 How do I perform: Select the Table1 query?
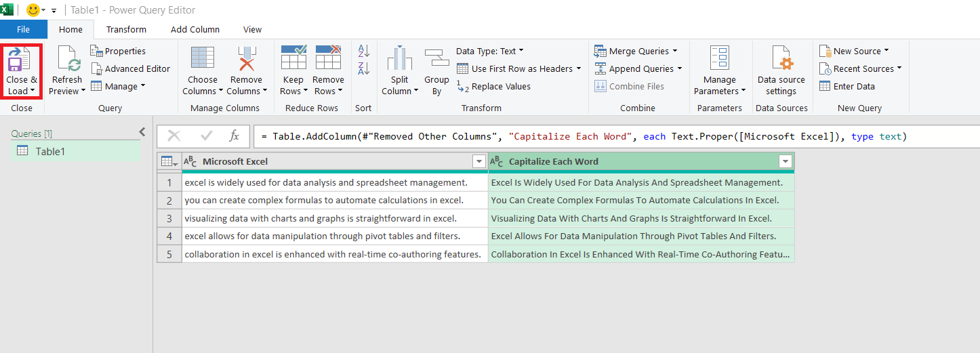[x=77, y=151]
